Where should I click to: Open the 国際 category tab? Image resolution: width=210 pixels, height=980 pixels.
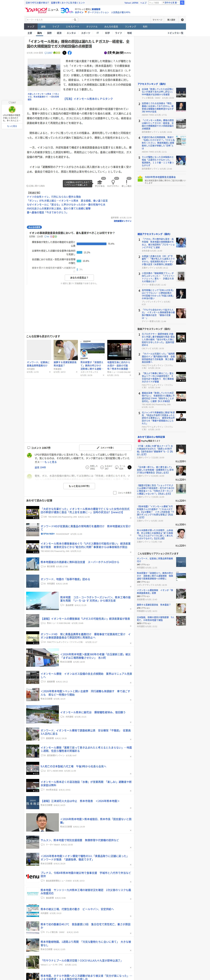pyautogui.click(x=50, y=33)
